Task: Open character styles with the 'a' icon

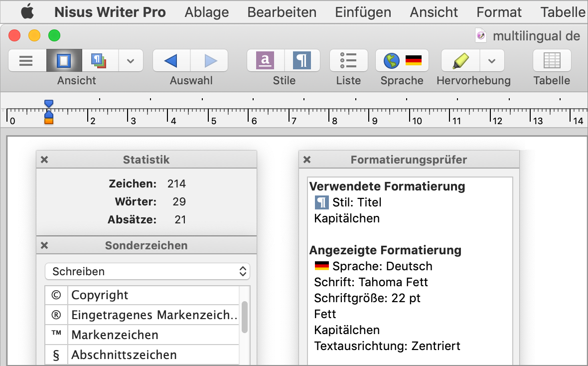Action: [x=265, y=60]
